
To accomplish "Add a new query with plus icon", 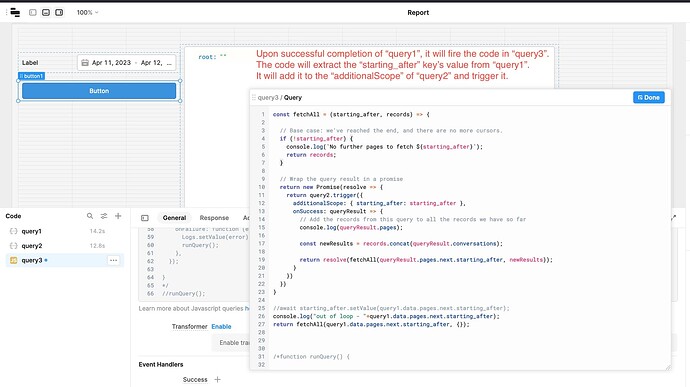I will [x=118, y=216].
